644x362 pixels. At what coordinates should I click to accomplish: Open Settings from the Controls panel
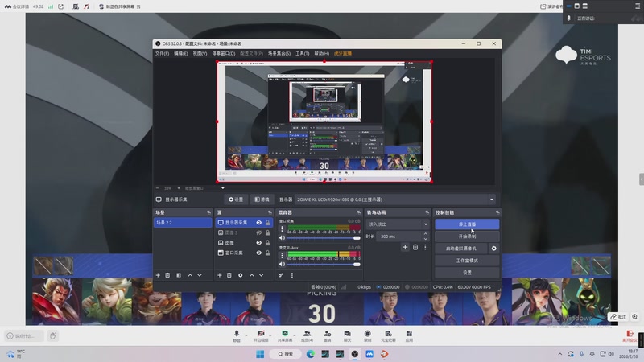[x=467, y=272]
